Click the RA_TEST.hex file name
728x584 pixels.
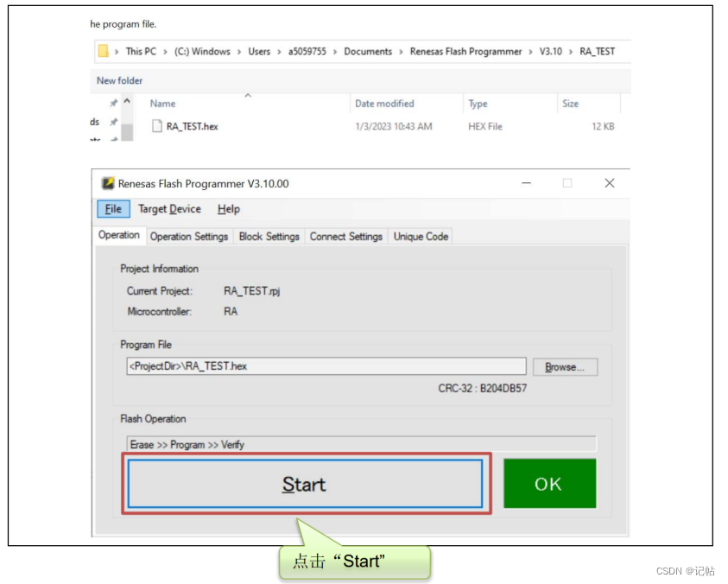(193, 126)
